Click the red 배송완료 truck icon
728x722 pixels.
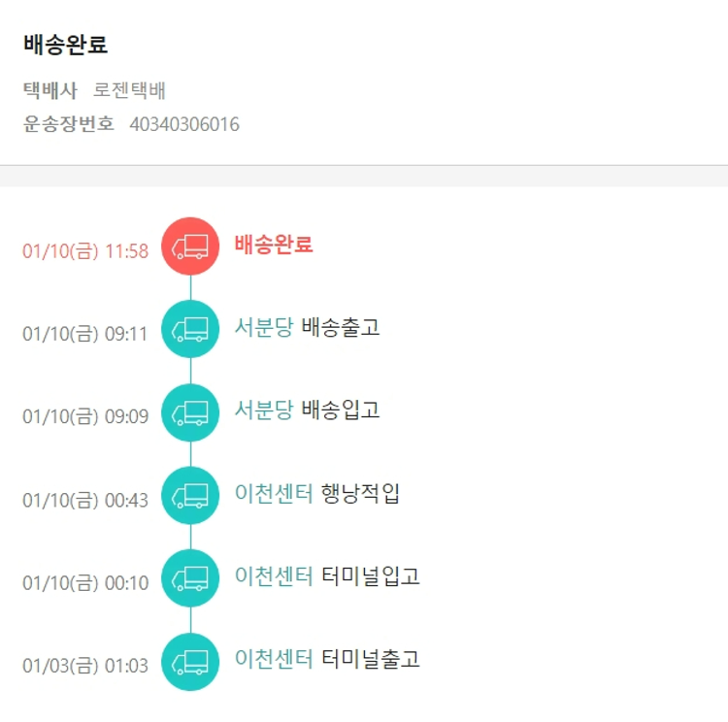190,246
